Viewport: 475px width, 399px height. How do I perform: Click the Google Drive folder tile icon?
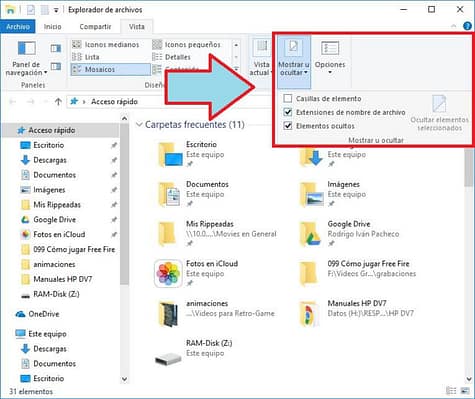[310, 234]
